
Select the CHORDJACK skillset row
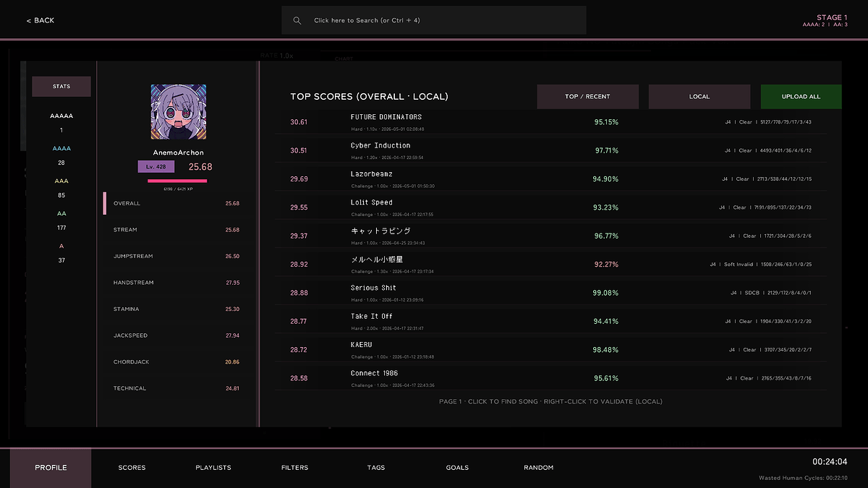pyautogui.click(x=176, y=362)
